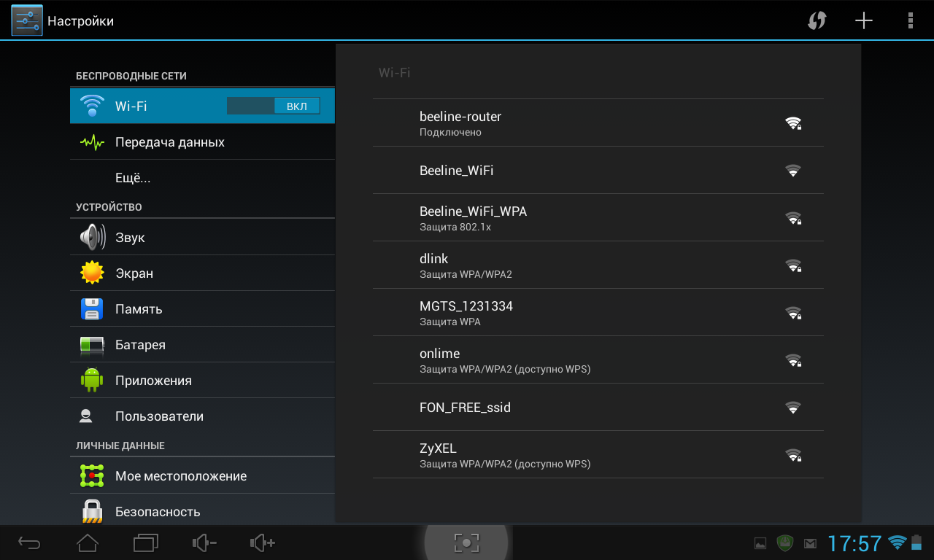Select the Beeline_WiFi_WPA network
Image resolution: width=934 pixels, height=560 pixels.
(598, 218)
